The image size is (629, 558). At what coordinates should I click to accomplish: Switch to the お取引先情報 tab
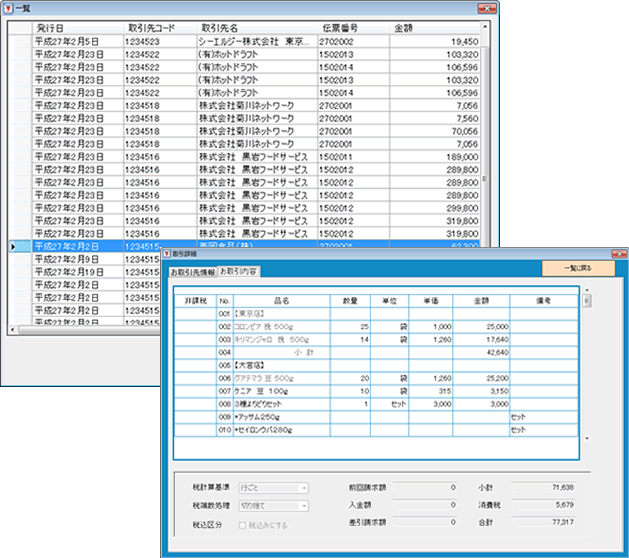coord(193,272)
